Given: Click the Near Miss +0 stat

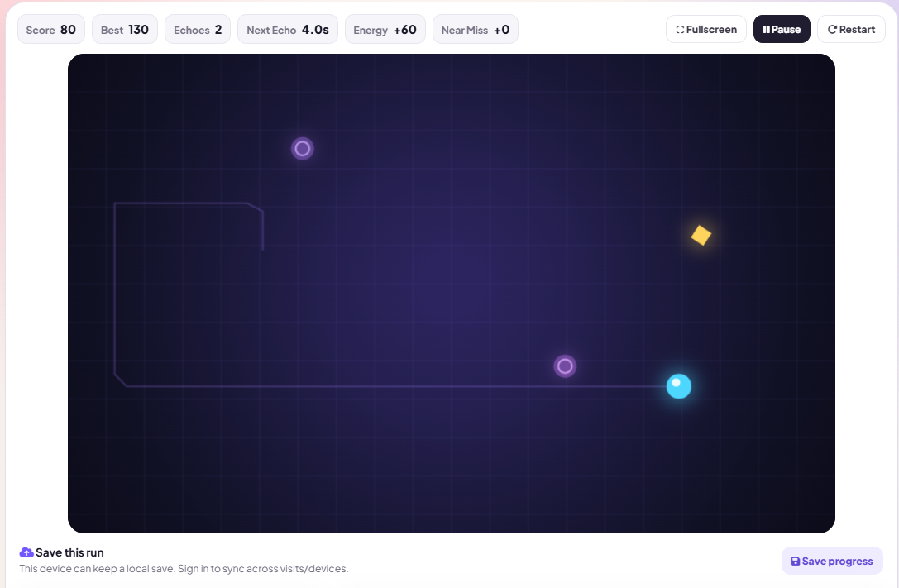Looking at the screenshot, I should coord(476,29).
